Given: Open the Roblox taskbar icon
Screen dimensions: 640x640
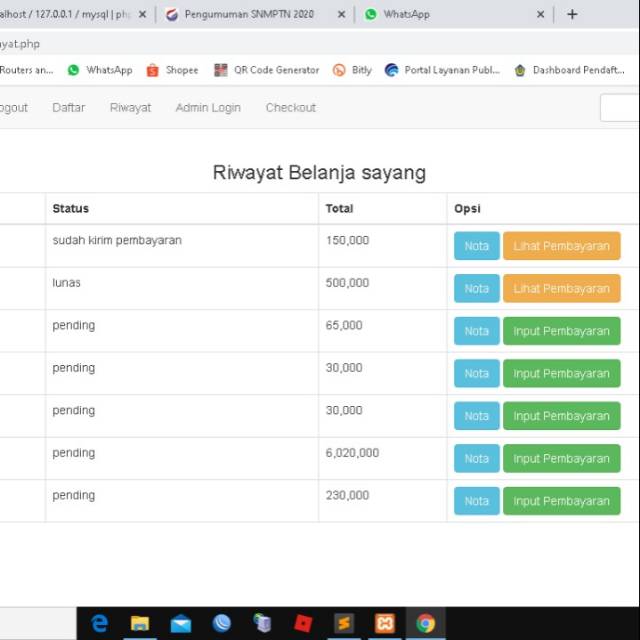Looking at the screenshot, I should click(303, 624).
